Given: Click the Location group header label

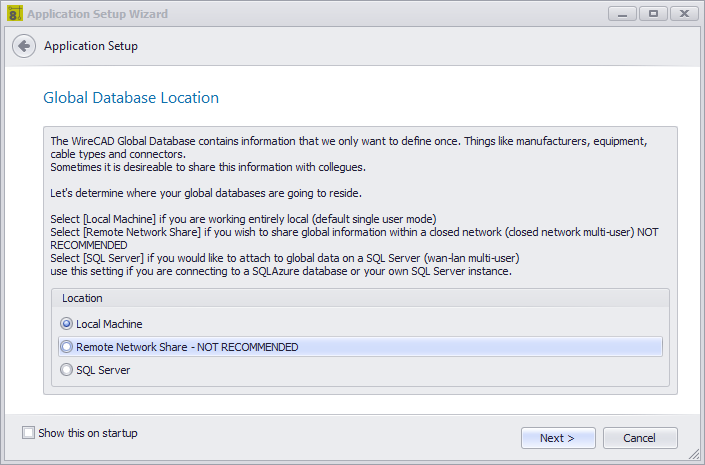Looking at the screenshot, I should click(x=82, y=298).
